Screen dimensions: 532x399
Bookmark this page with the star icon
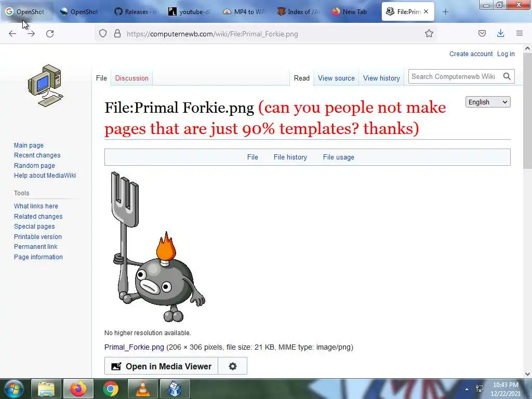pos(429,33)
